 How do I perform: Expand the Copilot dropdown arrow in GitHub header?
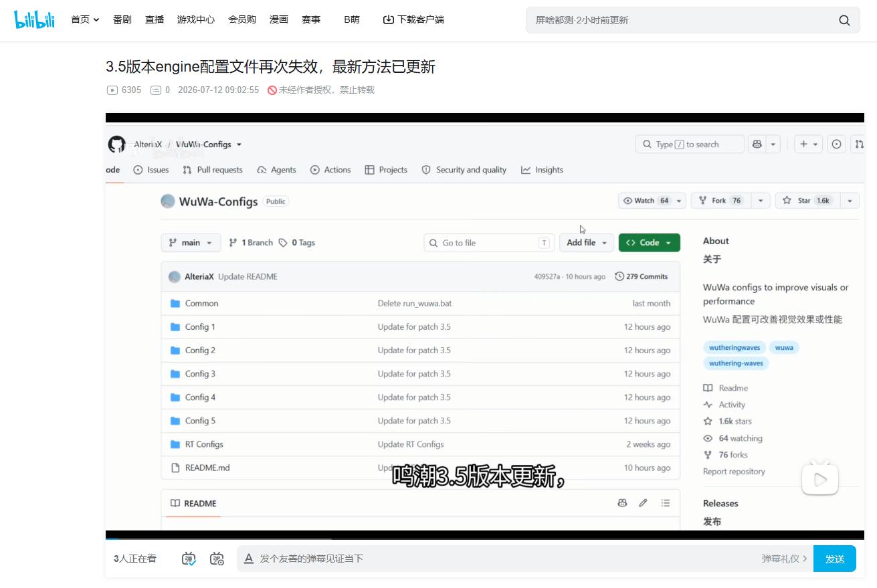(773, 144)
